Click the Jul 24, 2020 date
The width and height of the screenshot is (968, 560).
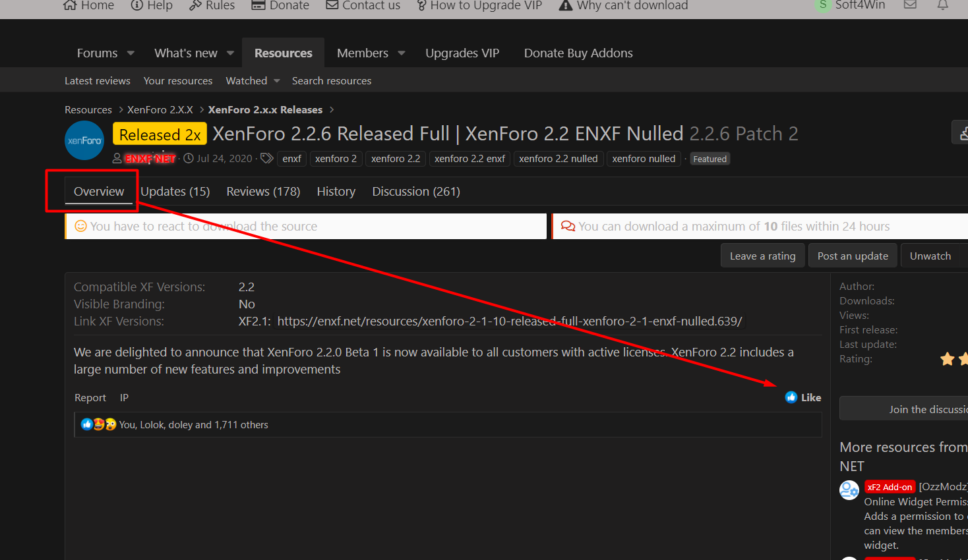click(x=224, y=158)
